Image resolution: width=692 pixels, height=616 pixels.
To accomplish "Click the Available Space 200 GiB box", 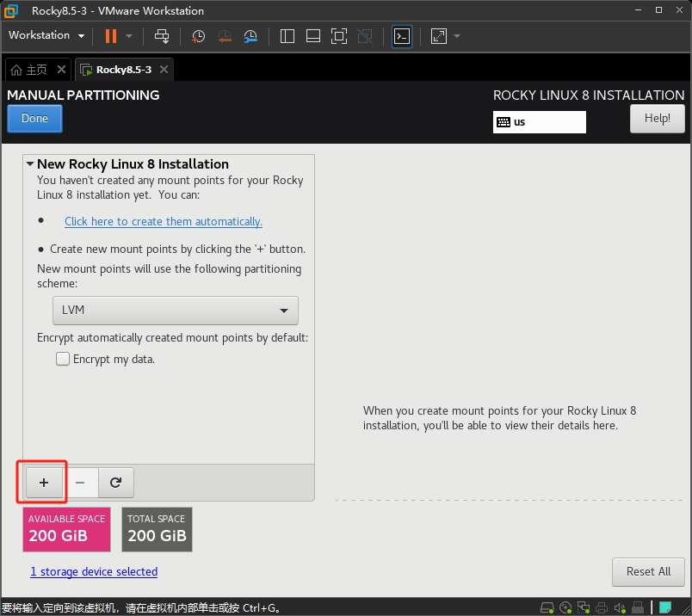I will pyautogui.click(x=66, y=529).
